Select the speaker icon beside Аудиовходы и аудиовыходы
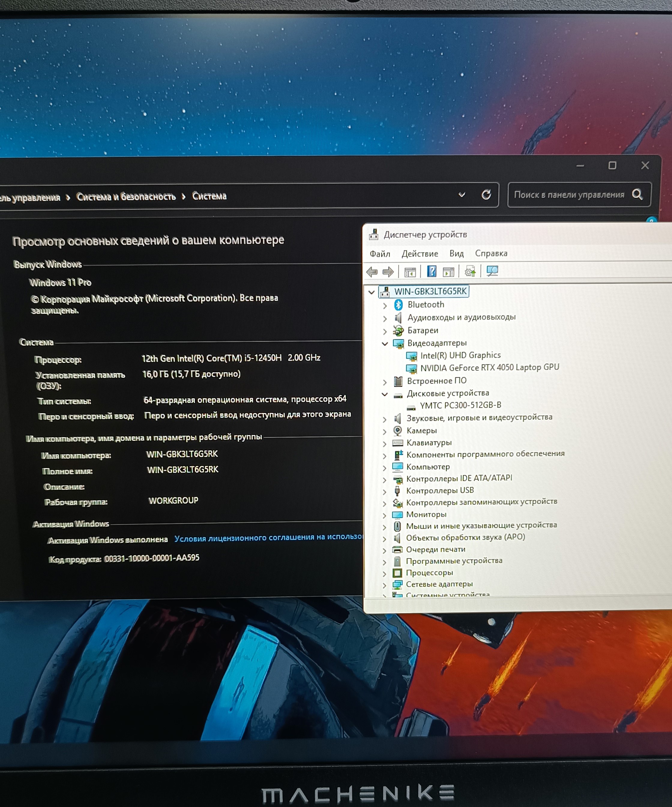 point(398,318)
